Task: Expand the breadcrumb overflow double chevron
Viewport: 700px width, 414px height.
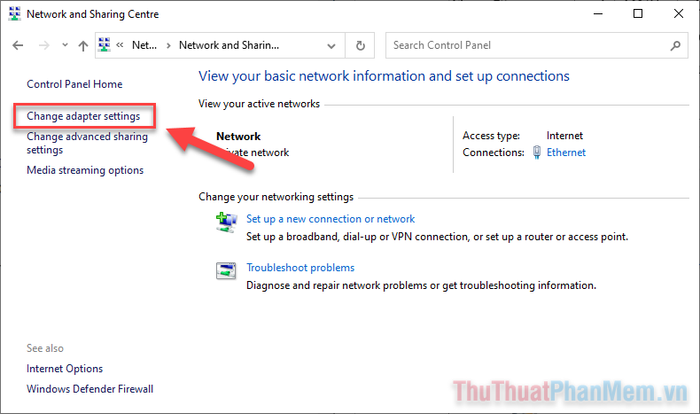Action: (x=120, y=45)
